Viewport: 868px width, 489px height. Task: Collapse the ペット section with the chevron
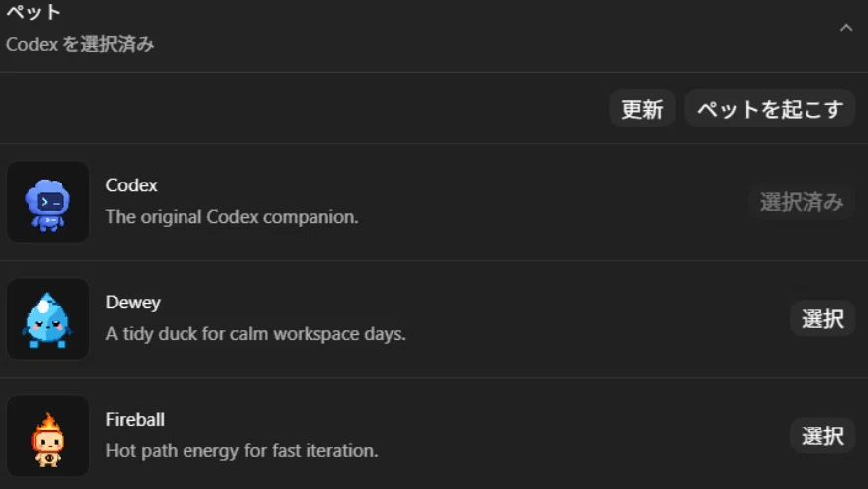tap(846, 28)
